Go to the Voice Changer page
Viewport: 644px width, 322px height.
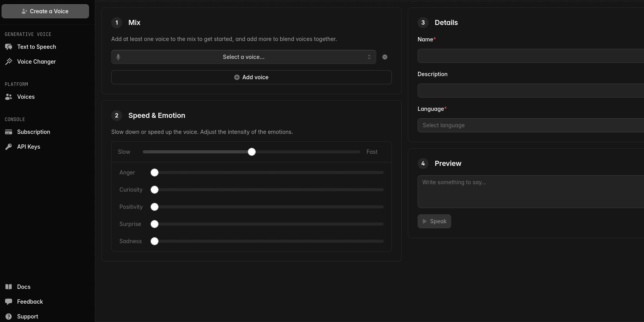[x=36, y=62]
